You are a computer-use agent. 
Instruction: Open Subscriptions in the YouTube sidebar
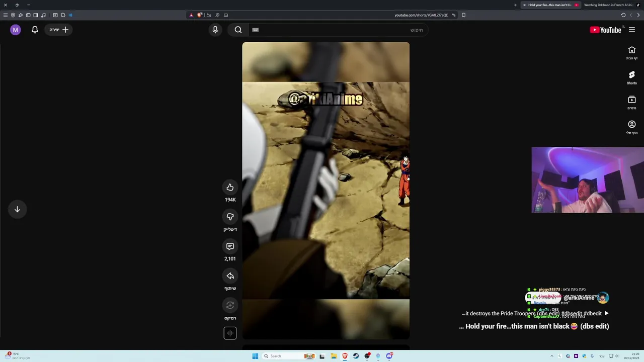(x=632, y=102)
